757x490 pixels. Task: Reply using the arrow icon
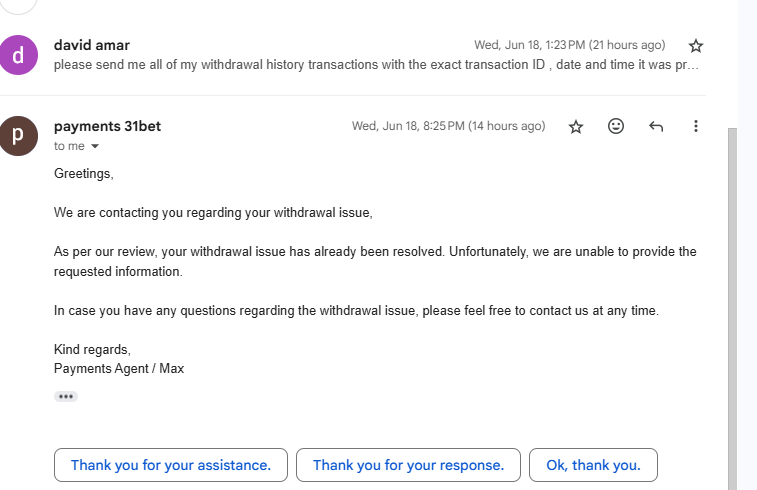(656, 127)
